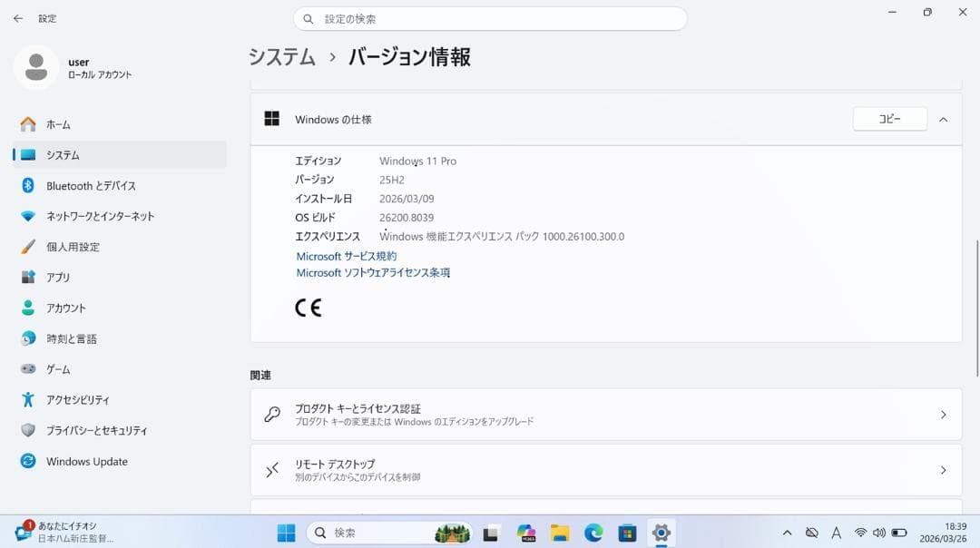980x548 pixels.
Task: Click the edition value Windows 11 Pro
Action: pos(417,161)
